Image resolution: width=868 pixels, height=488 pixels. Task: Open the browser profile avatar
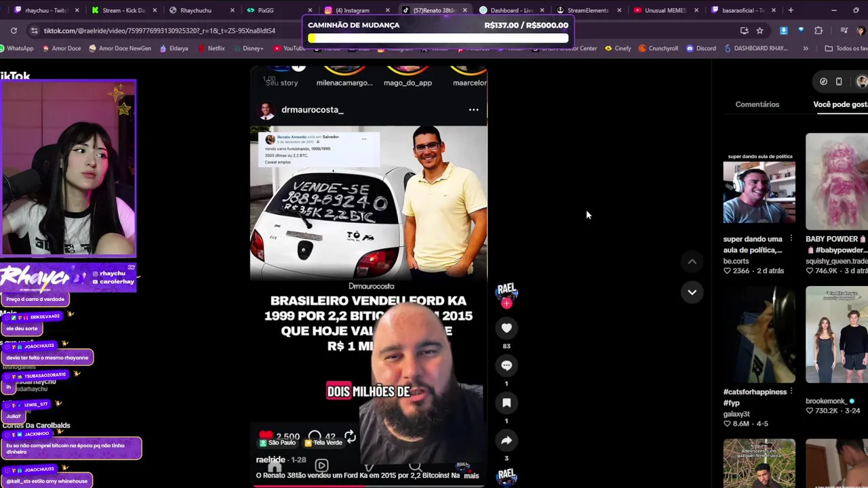[861, 30]
